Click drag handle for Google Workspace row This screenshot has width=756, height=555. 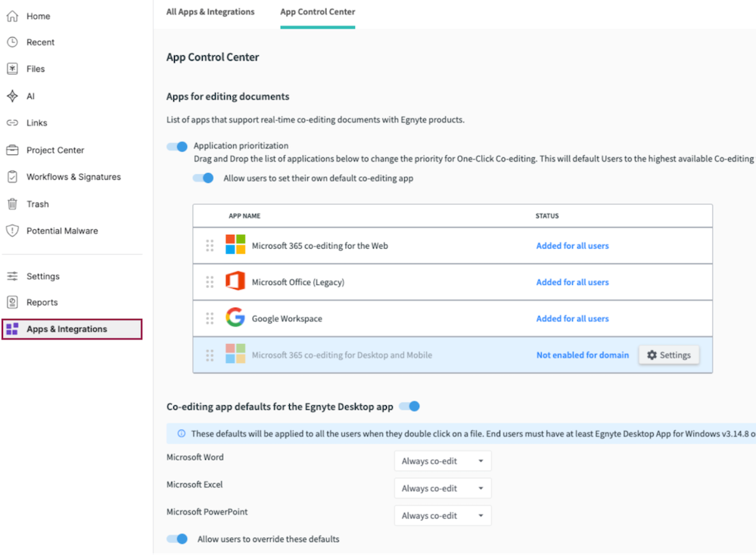pyautogui.click(x=210, y=318)
